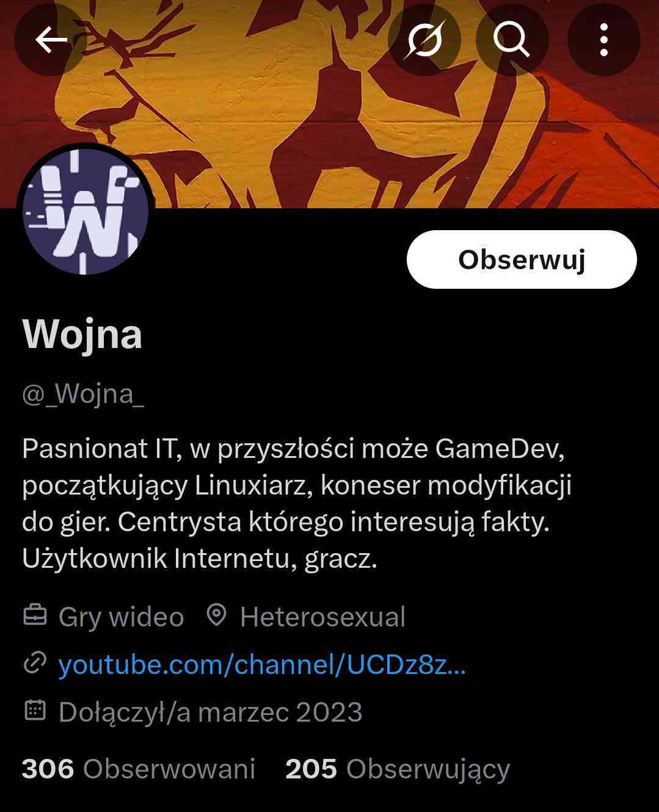Click the @_Wojna_ handle text
This screenshot has width=659, height=812.
tap(83, 394)
